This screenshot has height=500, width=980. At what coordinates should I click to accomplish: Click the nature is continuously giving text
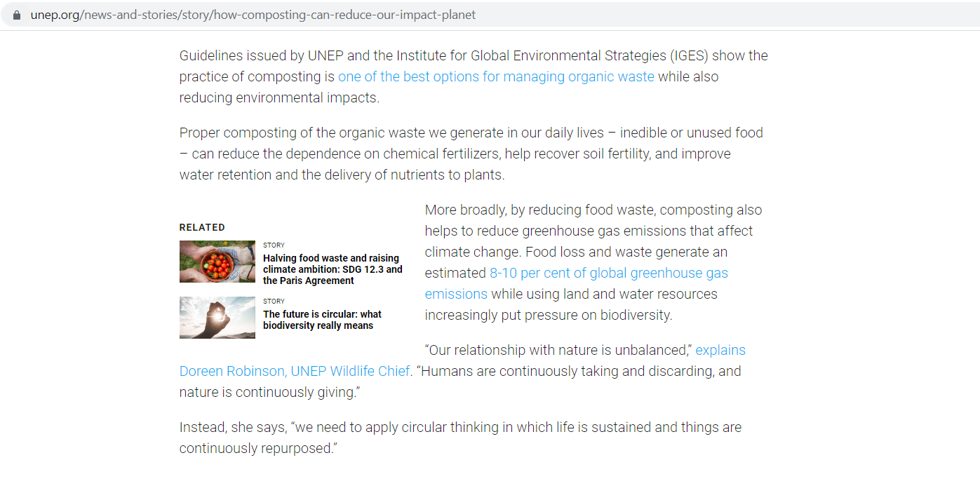tap(269, 392)
